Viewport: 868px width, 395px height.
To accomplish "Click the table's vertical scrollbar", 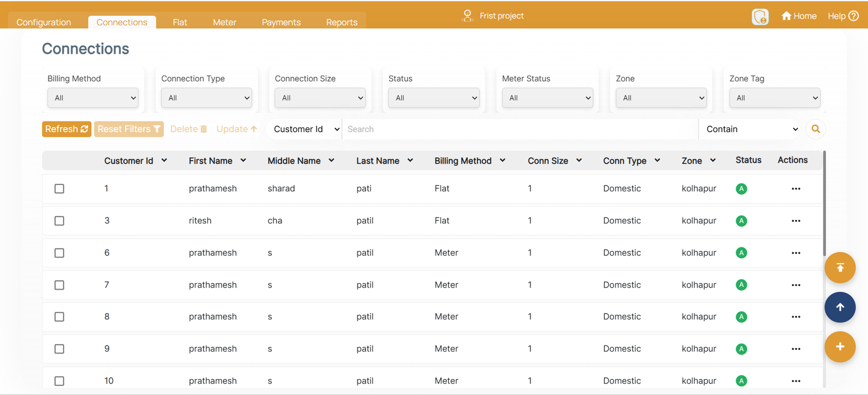I will [x=825, y=203].
